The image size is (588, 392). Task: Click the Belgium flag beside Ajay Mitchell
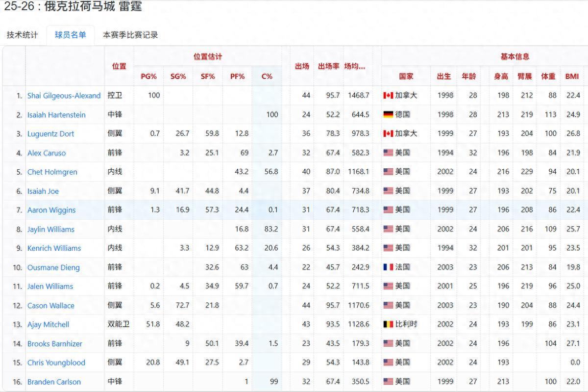(388, 324)
